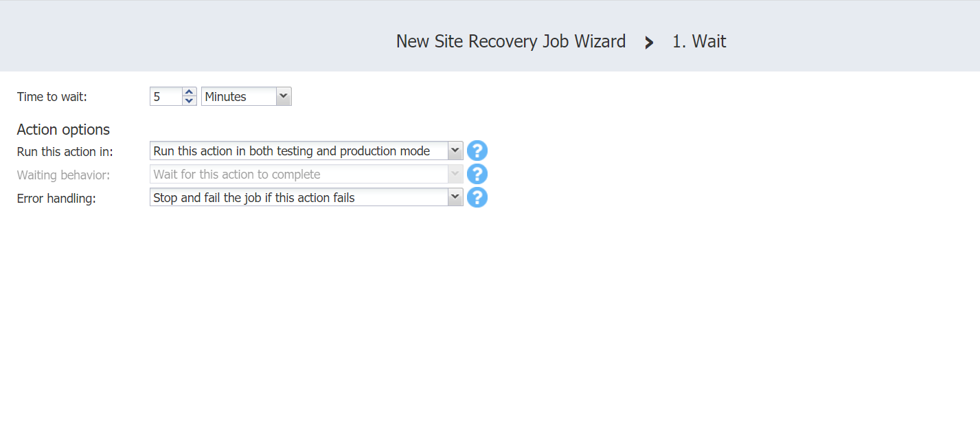The width and height of the screenshot is (980, 422).
Task: Click the breadcrumb chevron before 1. Wait
Action: coord(649,43)
